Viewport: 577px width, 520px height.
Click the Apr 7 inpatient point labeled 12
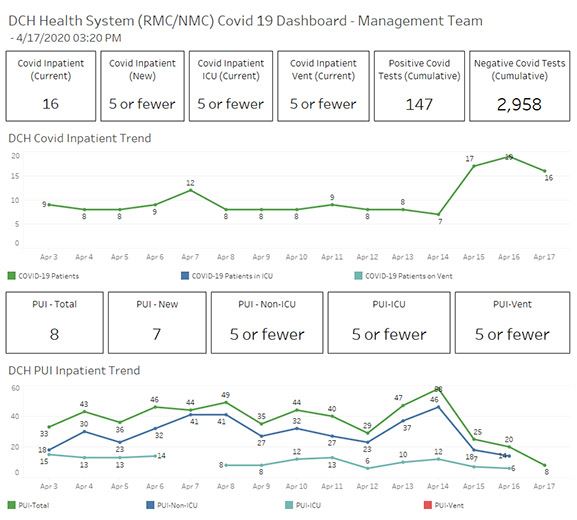(190, 190)
